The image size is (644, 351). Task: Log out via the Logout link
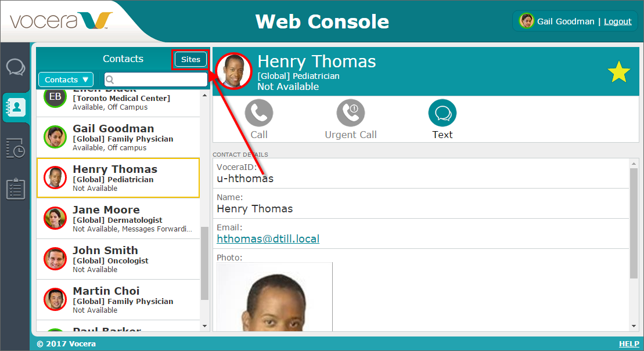617,21
